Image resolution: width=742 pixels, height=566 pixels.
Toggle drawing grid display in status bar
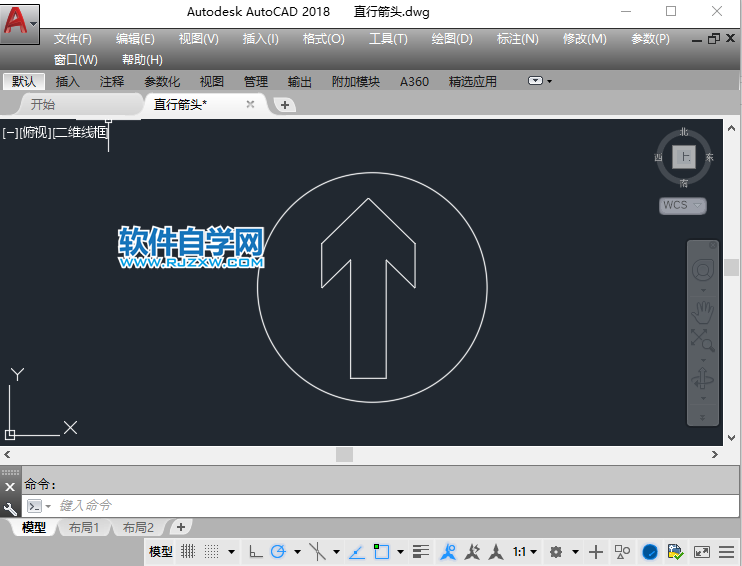pyautogui.click(x=188, y=551)
